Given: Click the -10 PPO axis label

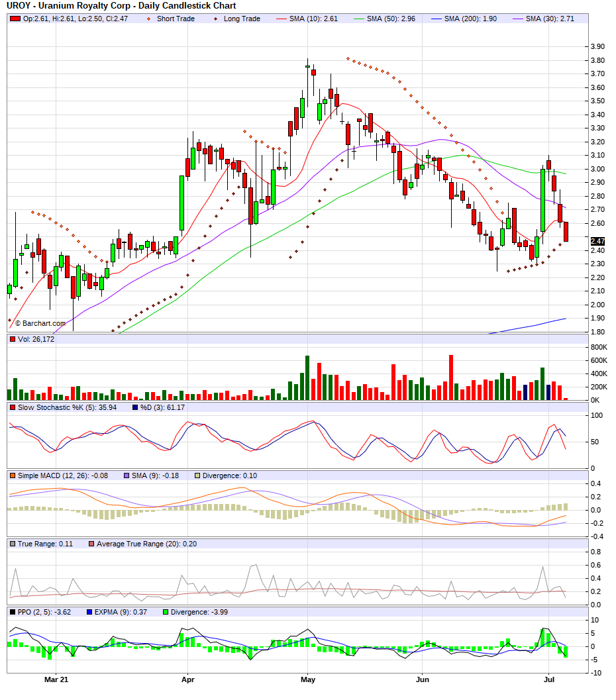Looking at the screenshot, I should point(595,674).
